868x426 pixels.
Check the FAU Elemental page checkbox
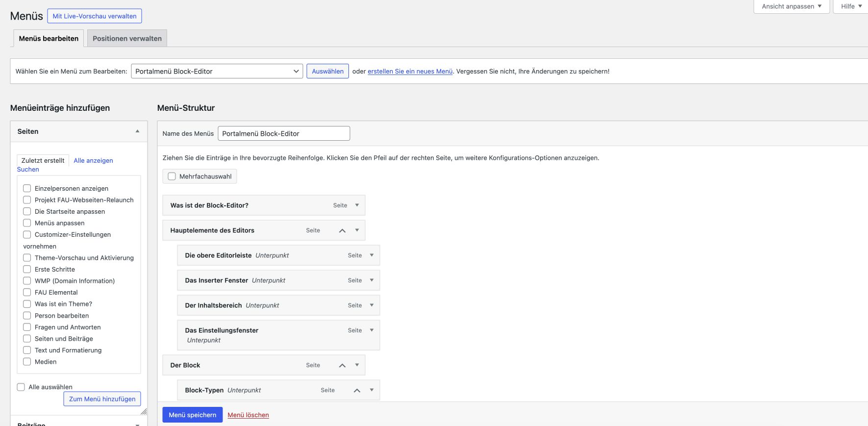click(x=27, y=293)
